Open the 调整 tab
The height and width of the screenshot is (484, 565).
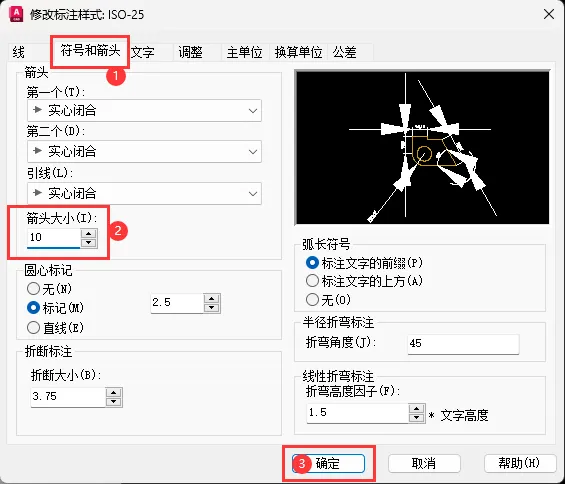click(x=191, y=52)
